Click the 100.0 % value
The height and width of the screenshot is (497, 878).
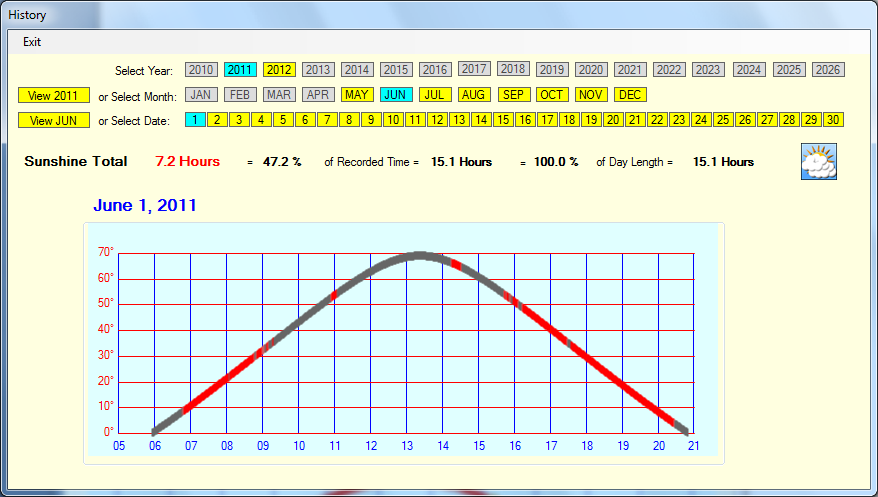(x=556, y=162)
